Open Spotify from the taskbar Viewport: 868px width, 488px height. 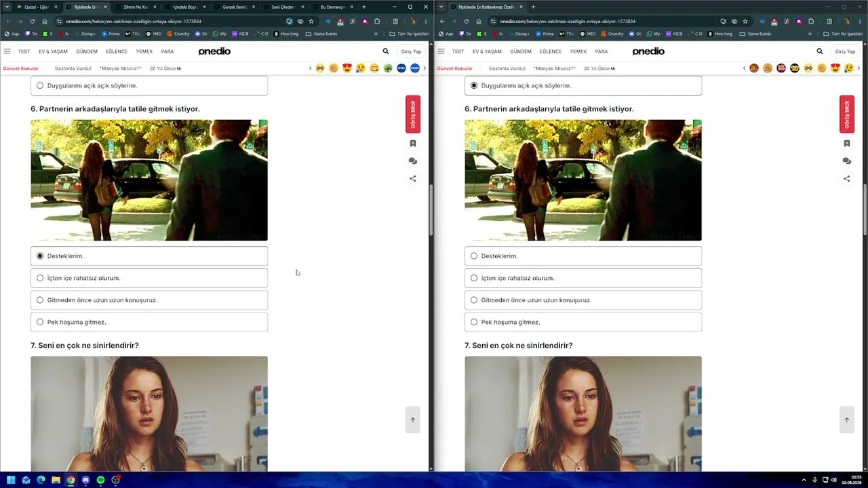(100, 480)
